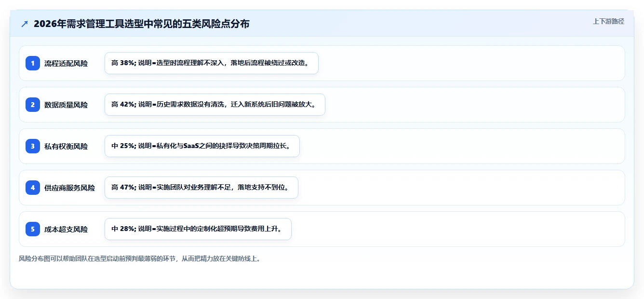Select number badge 3 for 私有权衡风险
644x299 pixels.
(33, 146)
